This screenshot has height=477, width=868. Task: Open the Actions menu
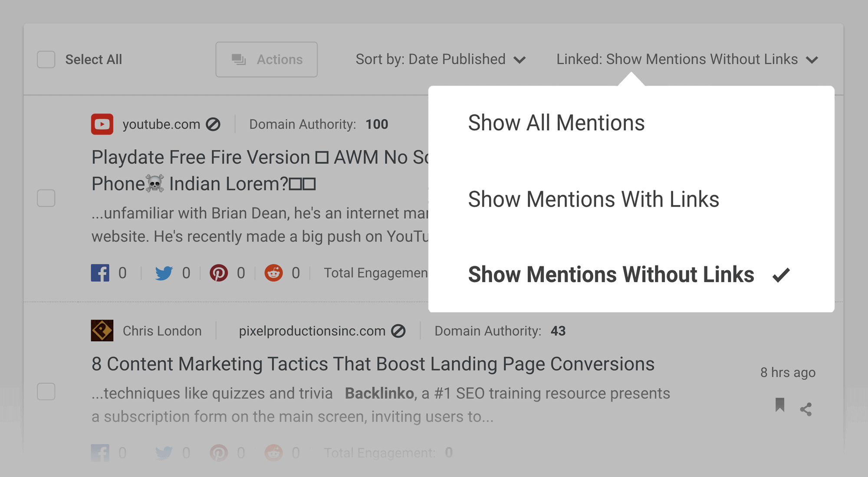[266, 59]
